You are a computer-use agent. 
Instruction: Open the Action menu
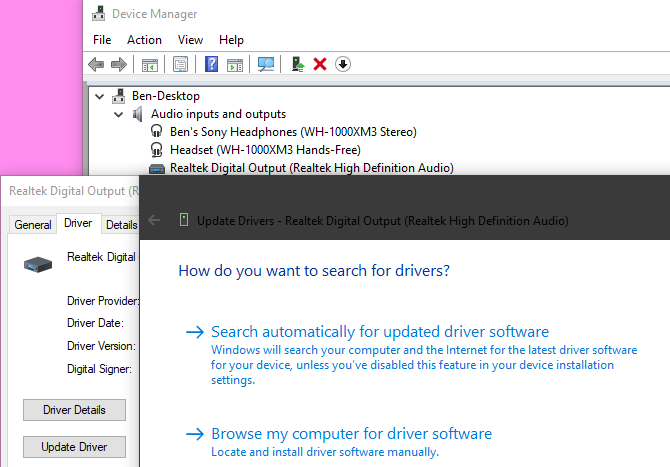[144, 40]
